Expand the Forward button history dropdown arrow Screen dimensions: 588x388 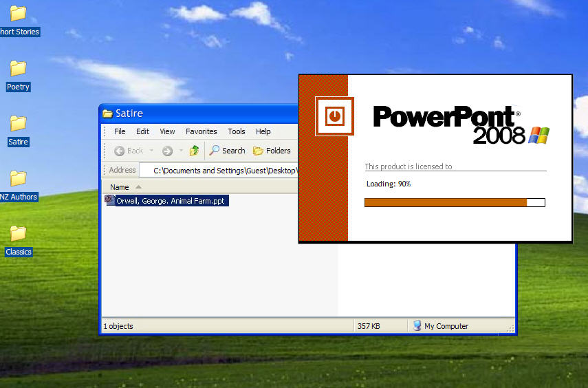coord(181,151)
